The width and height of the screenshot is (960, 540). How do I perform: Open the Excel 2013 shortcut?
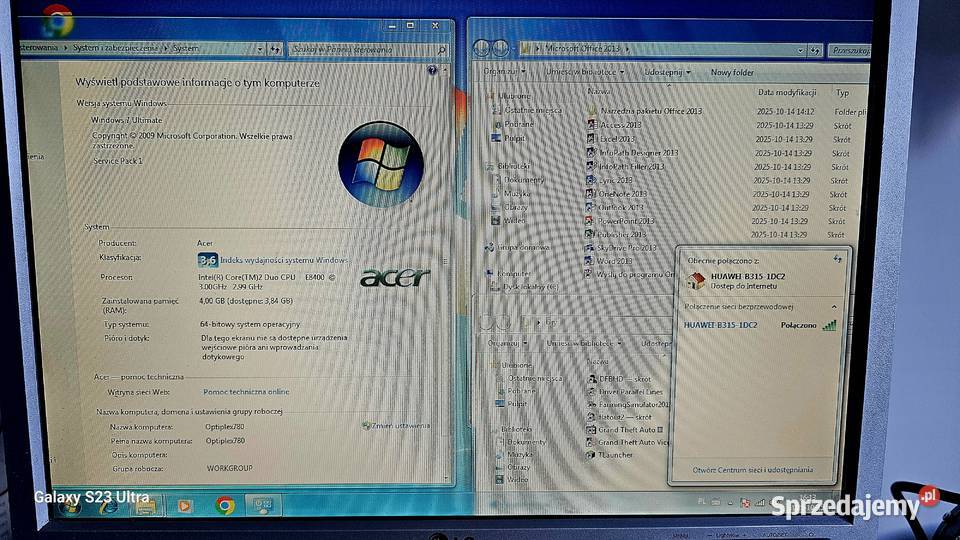coord(616,139)
